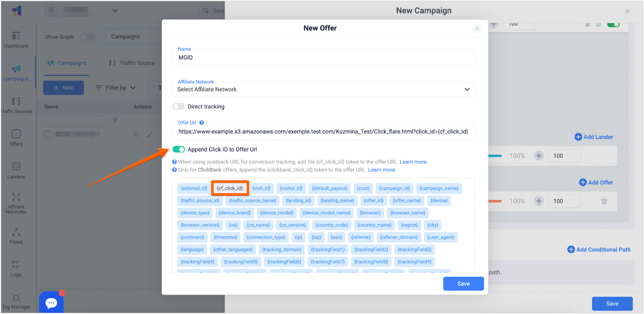Open Affiliate Networks sidebar icon
Viewport: 644px width, 314px height.
pos(16,203)
